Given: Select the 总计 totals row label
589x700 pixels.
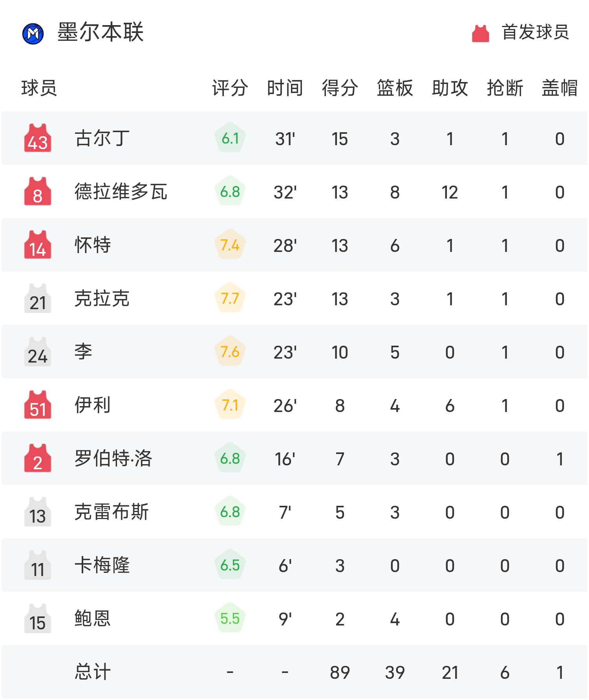Looking at the screenshot, I should pyautogui.click(x=93, y=672).
